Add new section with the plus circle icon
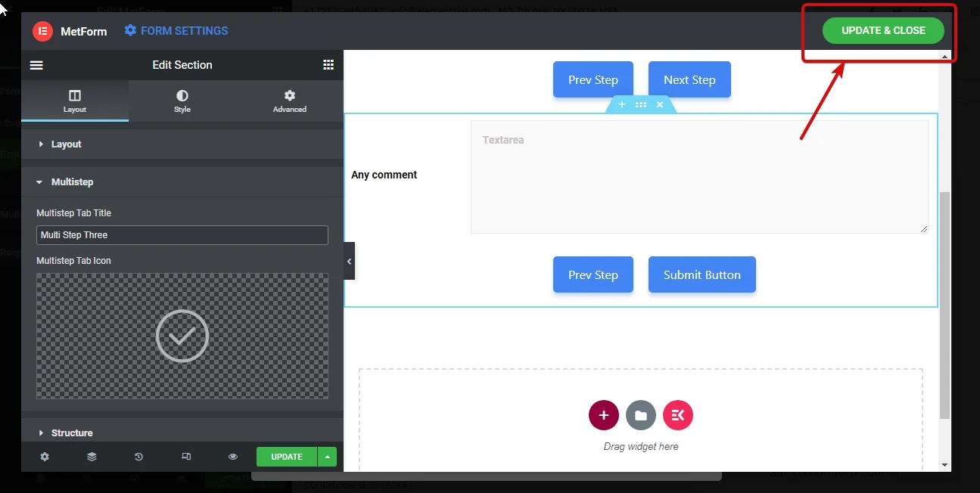This screenshot has width=980, height=493. point(604,415)
